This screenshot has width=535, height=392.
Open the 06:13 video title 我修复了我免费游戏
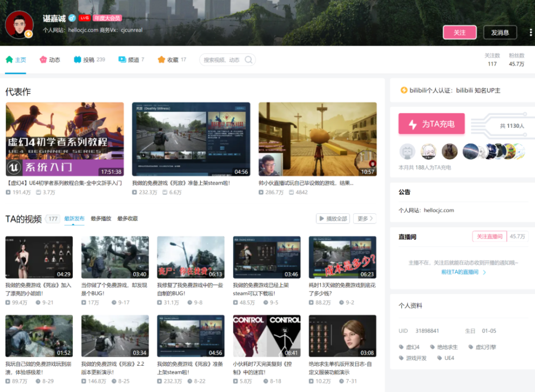tap(190, 289)
